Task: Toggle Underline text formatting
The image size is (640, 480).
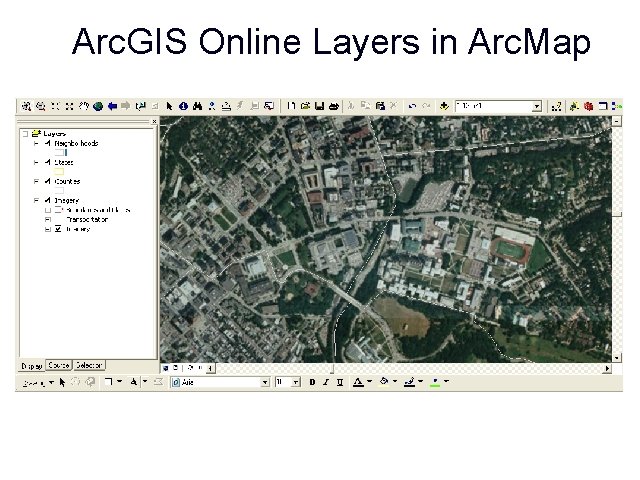Action: click(x=340, y=382)
